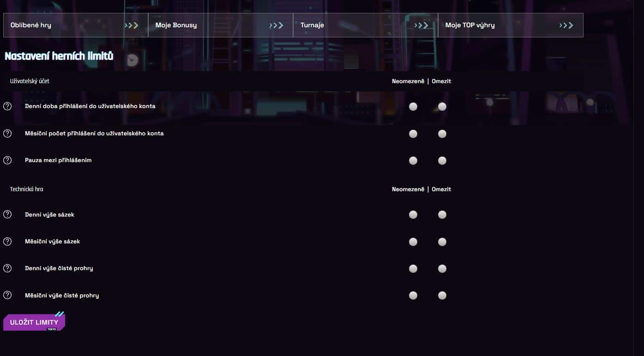Viewport: 644px width, 356px height.
Task: Set Neomezeně for Měsíční počet přihlášení
Action: 413,134
